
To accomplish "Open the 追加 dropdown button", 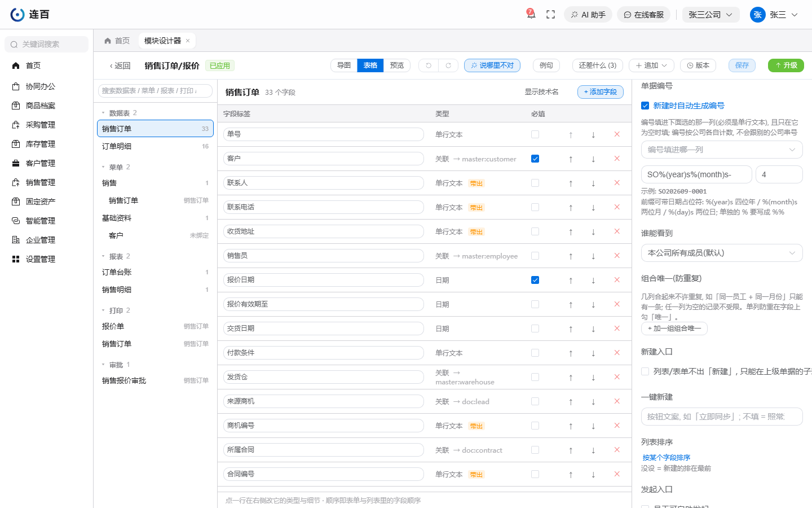I will [x=651, y=65].
